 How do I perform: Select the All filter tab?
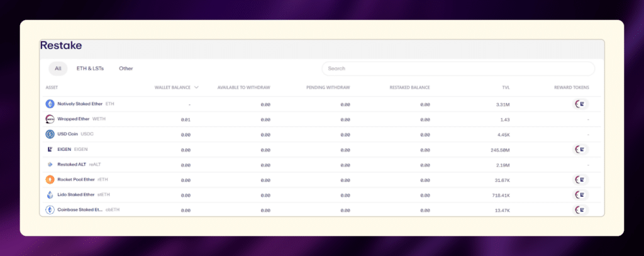tap(58, 69)
